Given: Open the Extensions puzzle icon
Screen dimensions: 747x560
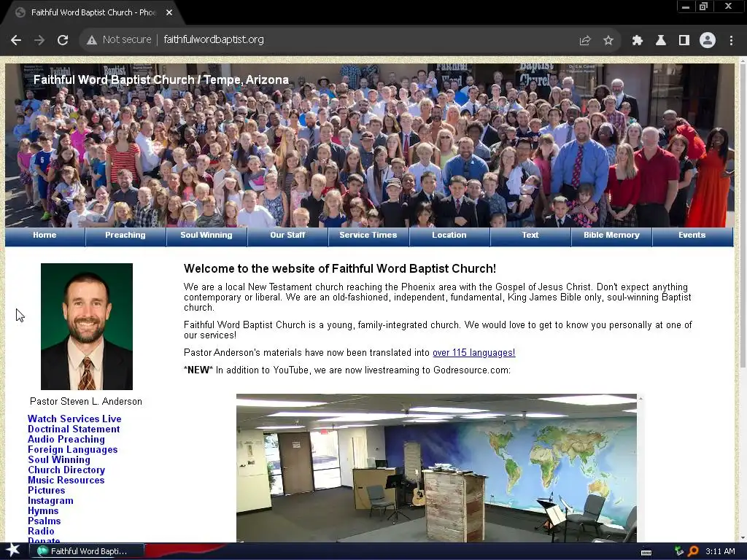Looking at the screenshot, I should [637, 41].
